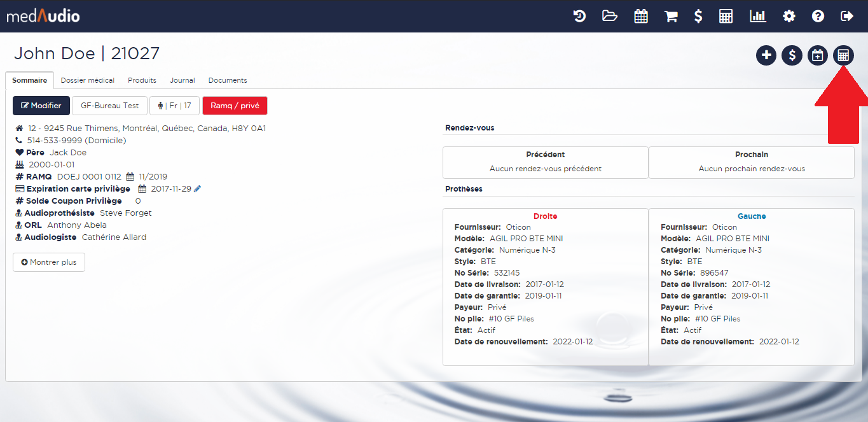
Task: Switch to the Dossier médical tab
Action: coord(88,80)
